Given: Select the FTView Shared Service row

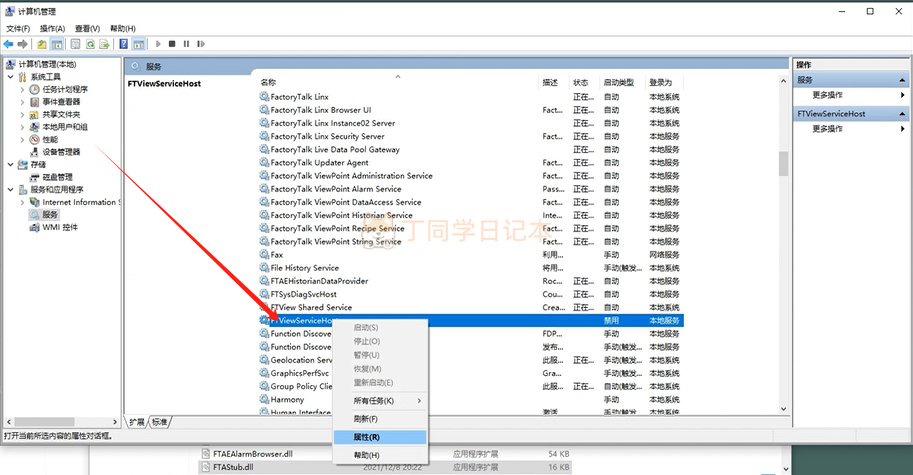Looking at the screenshot, I should click(471, 307).
